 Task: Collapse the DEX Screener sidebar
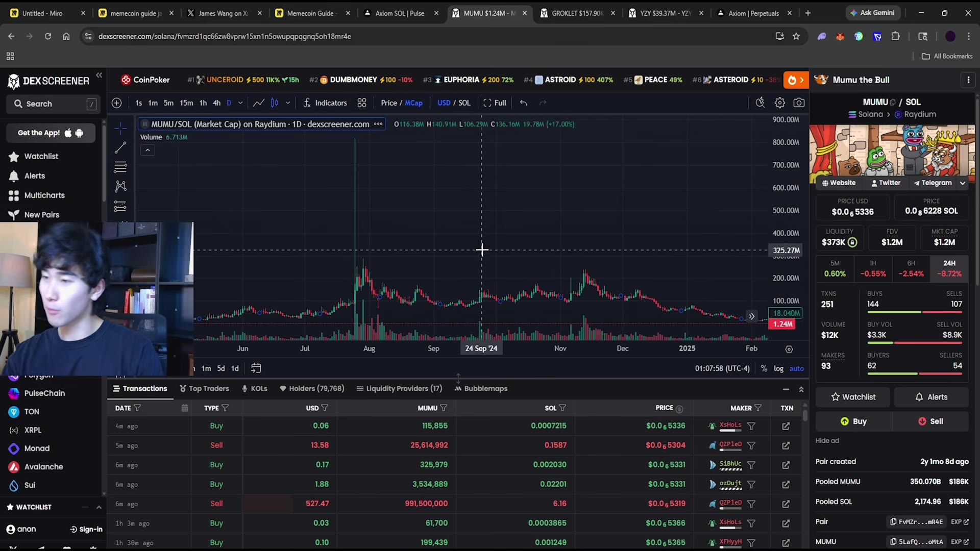99,76
